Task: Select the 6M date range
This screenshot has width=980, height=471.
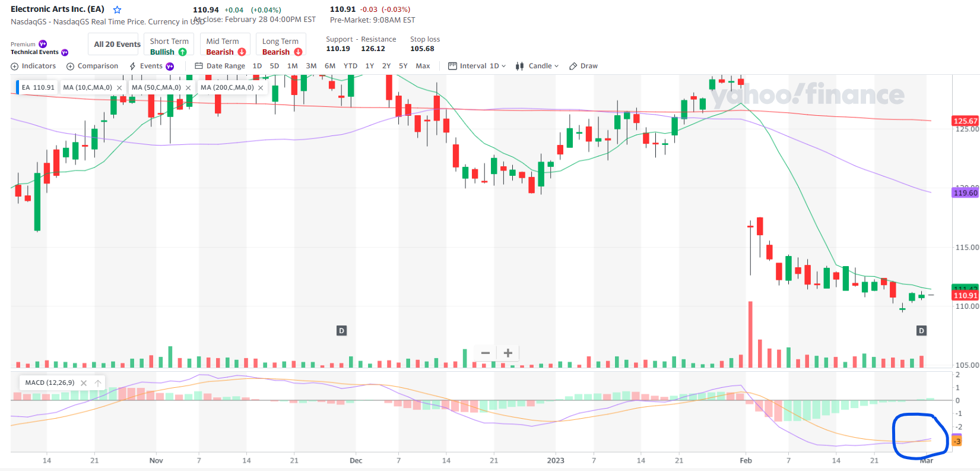Action: point(330,66)
